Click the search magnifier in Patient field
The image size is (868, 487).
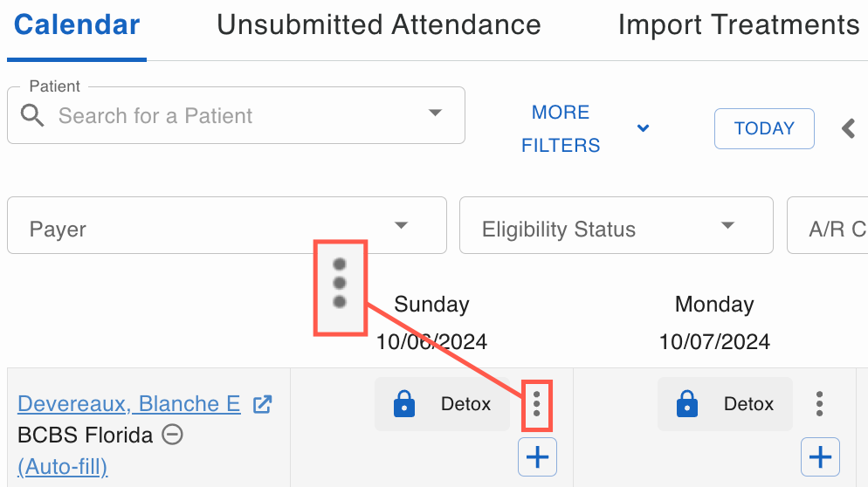pos(32,116)
